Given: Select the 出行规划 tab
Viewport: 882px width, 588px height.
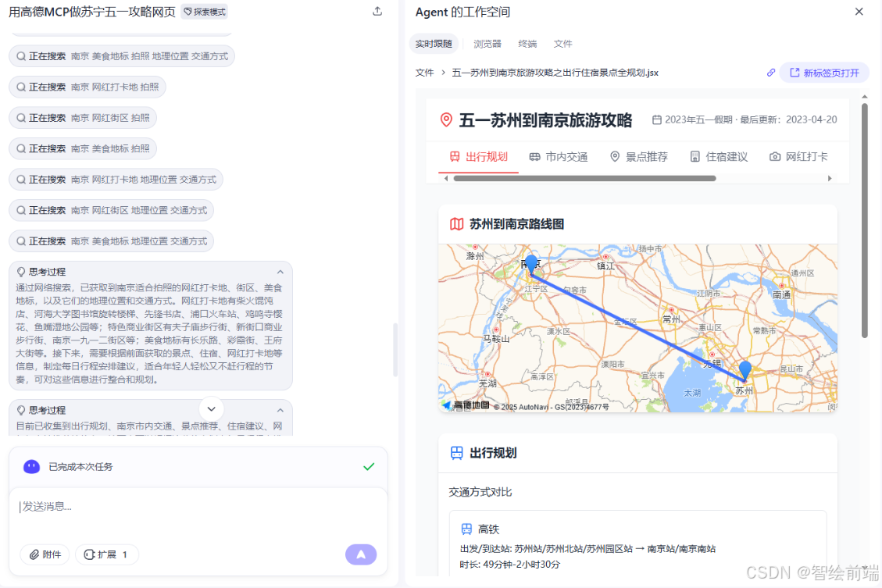Looking at the screenshot, I should pyautogui.click(x=479, y=157).
